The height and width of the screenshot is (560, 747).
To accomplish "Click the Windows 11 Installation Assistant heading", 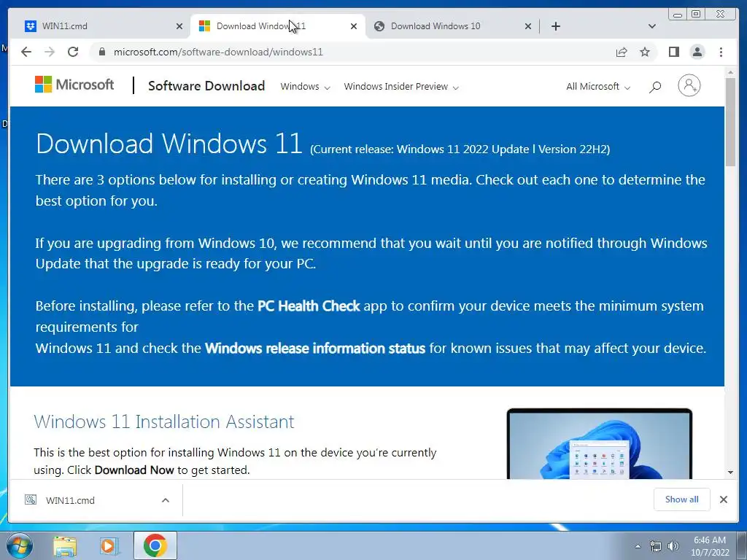I will pos(164,422).
